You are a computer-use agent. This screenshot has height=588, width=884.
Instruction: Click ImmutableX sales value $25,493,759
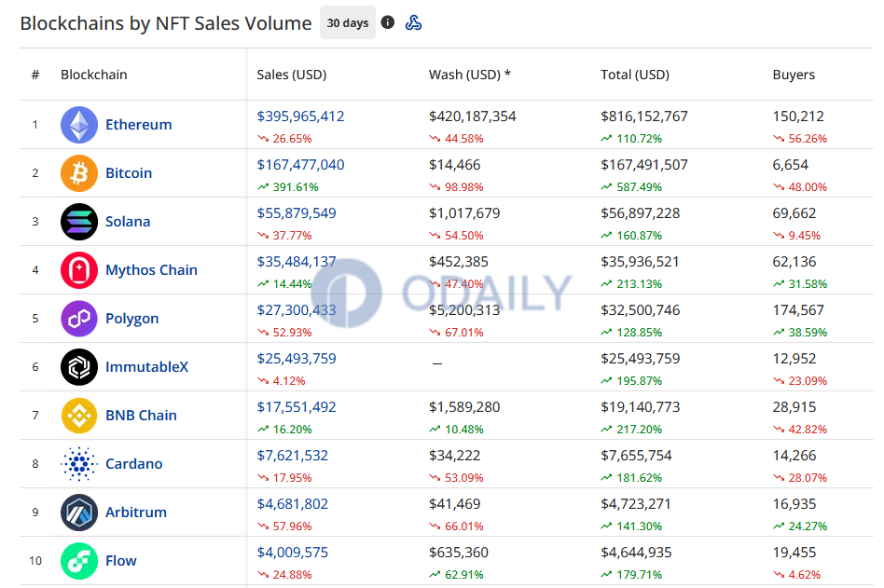(x=297, y=358)
